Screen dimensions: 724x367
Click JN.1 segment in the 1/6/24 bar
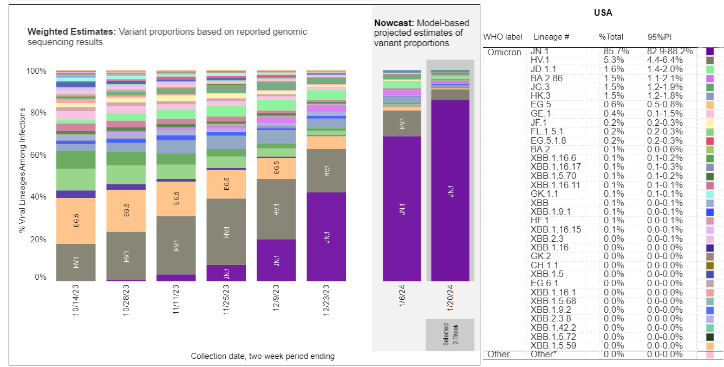[x=402, y=209]
